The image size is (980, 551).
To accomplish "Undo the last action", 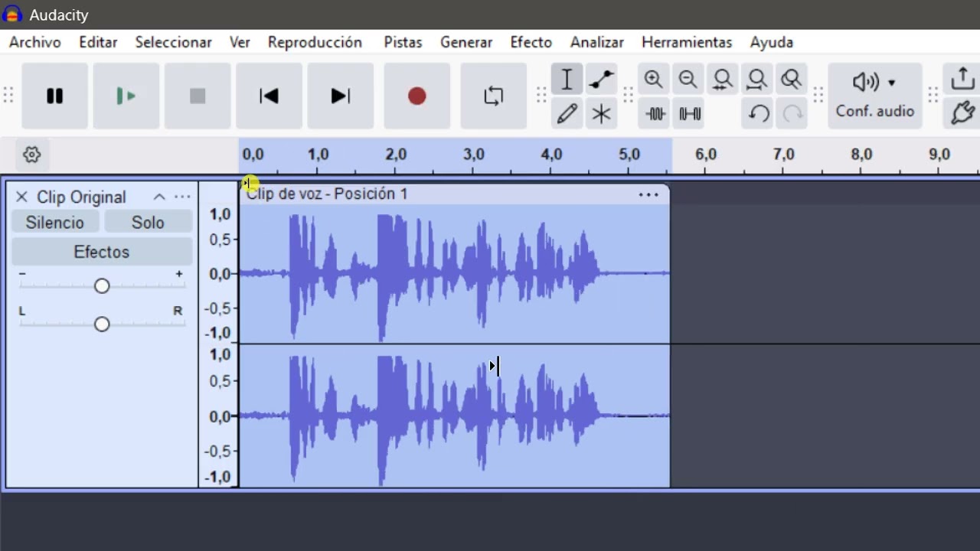I will [758, 114].
